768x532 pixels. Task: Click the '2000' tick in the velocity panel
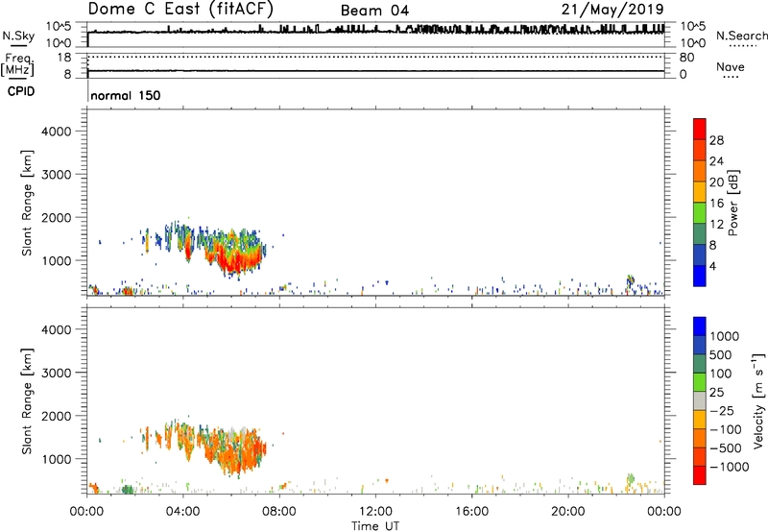point(56,416)
